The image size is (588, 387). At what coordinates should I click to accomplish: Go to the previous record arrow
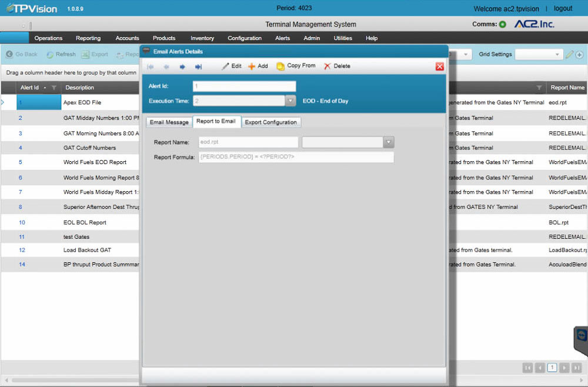click(x=166, y=66)
